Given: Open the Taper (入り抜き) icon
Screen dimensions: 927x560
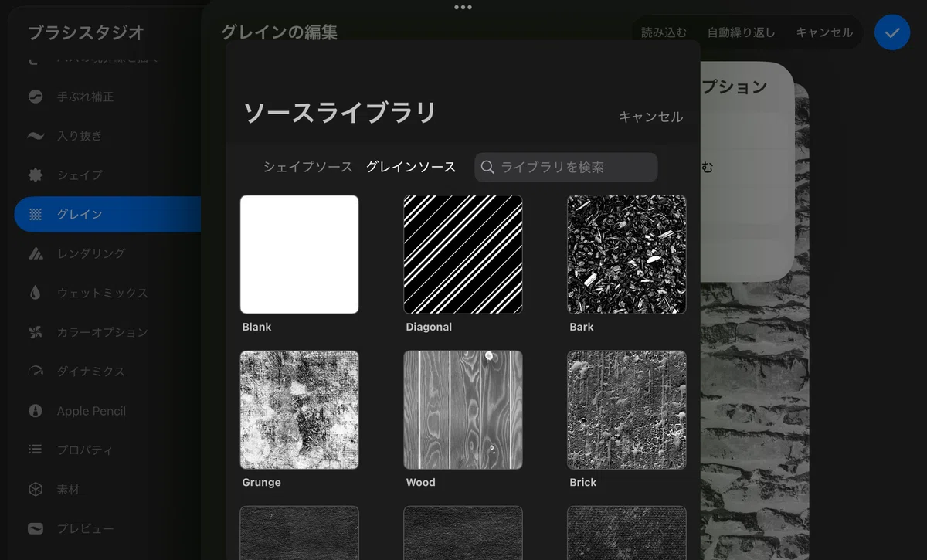Looking at the screenshot, I should click(36, 136).
